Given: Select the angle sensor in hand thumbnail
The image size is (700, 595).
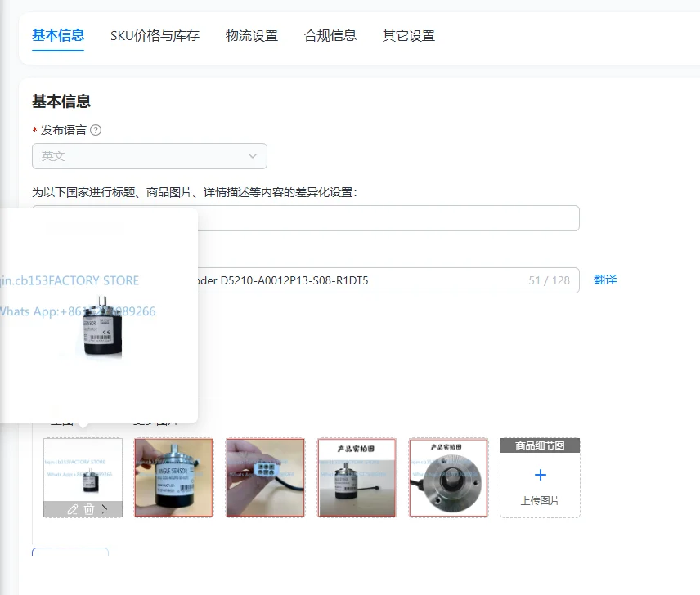Looking at the screenshot, I should click(x=173, y=477).
